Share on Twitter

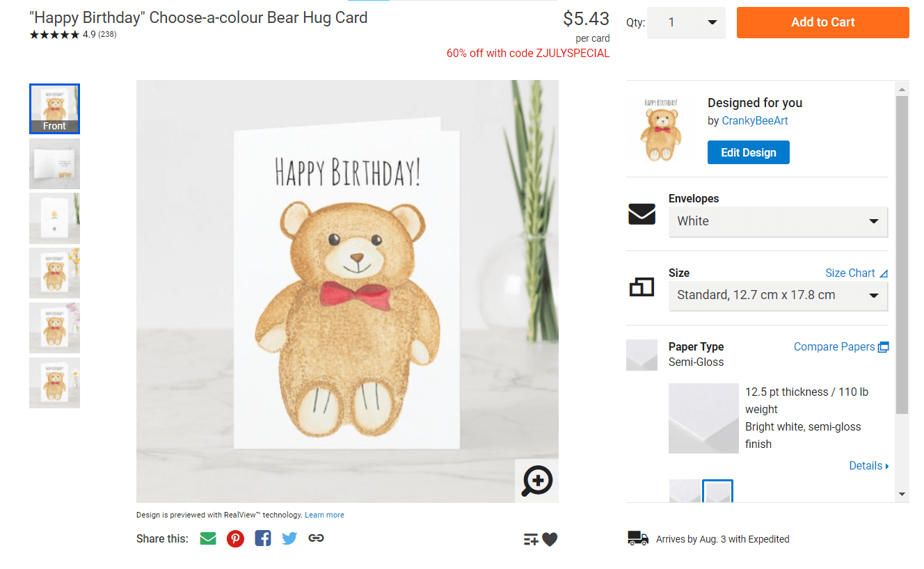pos(289,538)
